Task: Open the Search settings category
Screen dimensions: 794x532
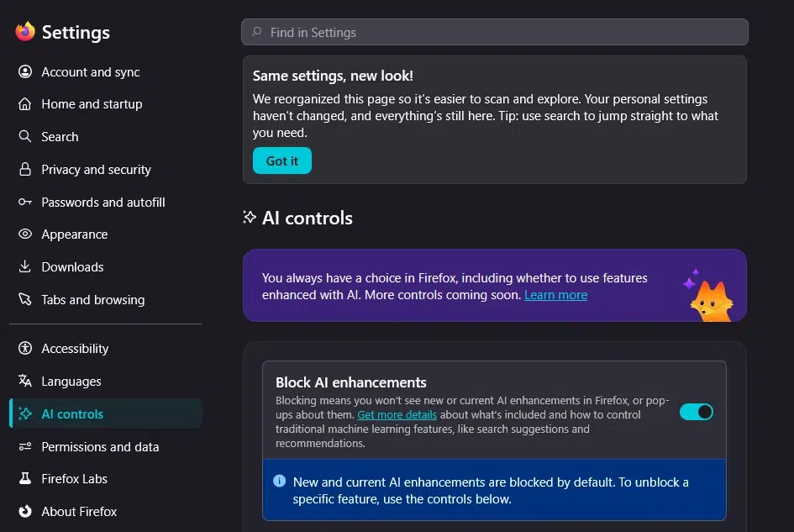Action: (106, 136)
